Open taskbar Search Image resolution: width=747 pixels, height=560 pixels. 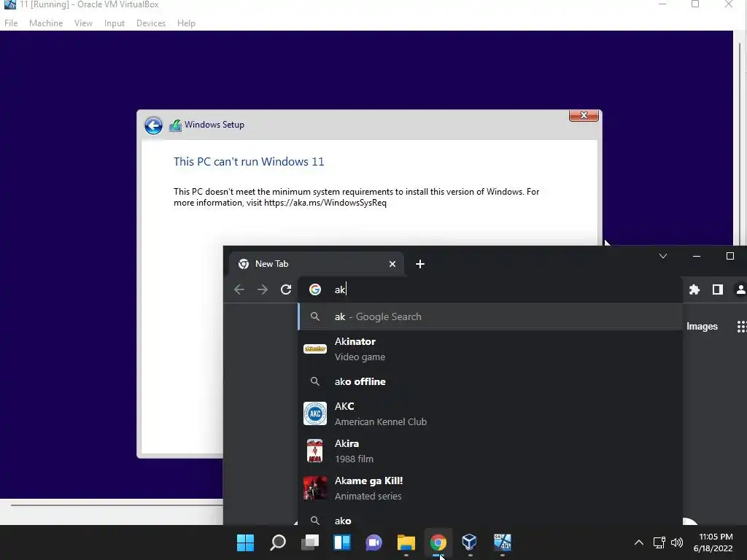278,542
